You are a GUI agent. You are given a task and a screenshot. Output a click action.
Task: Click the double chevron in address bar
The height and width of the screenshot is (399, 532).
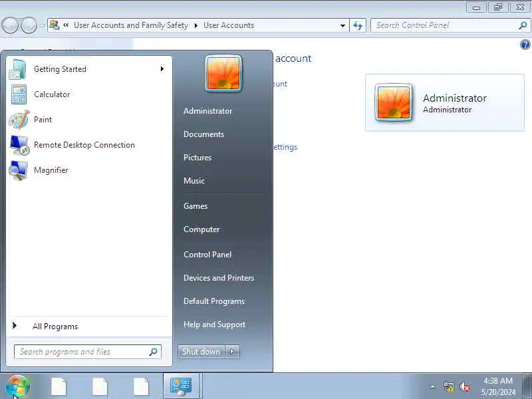(66, 25)
